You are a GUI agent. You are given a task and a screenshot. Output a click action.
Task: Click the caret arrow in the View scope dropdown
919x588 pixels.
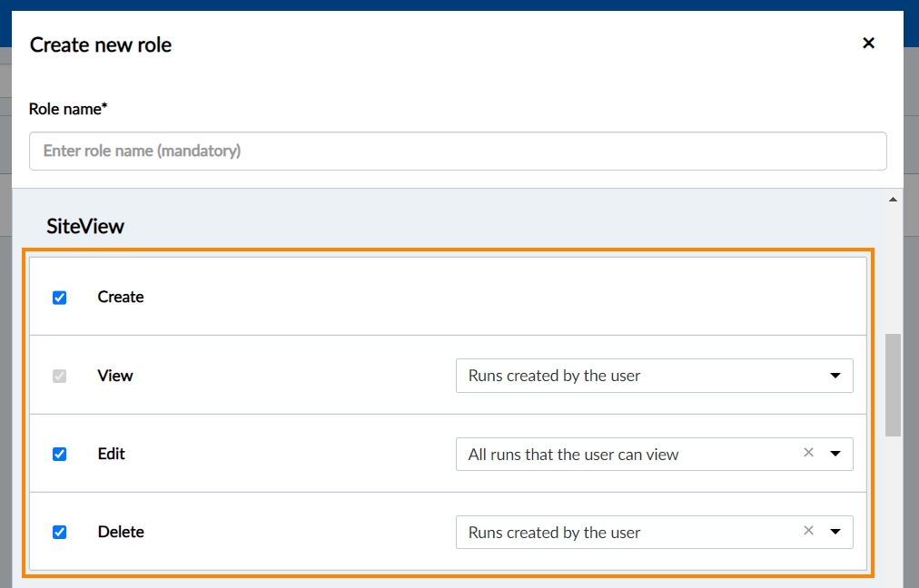[x=835, y=376]
